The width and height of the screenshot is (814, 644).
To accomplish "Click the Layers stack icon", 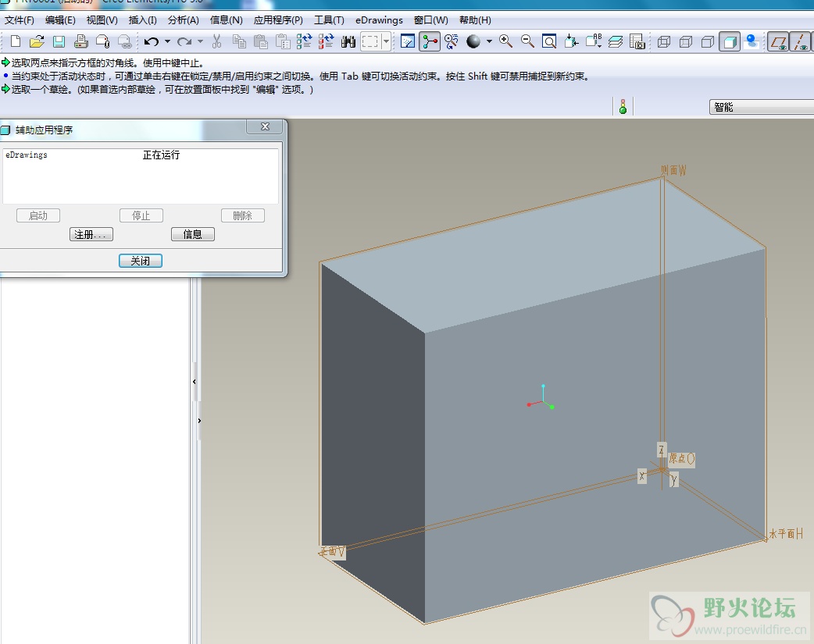I will 616,41.
